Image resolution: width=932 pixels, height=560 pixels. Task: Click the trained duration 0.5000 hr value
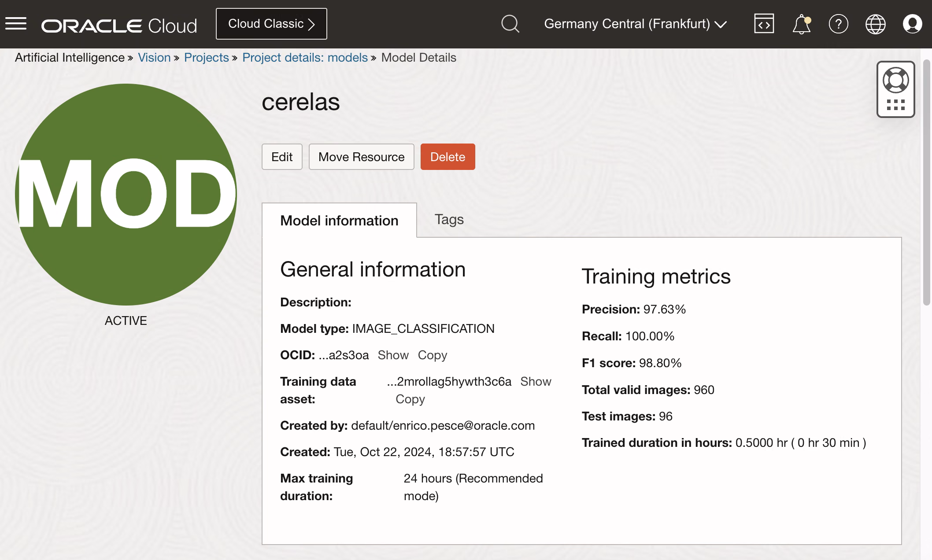[801, 442]
